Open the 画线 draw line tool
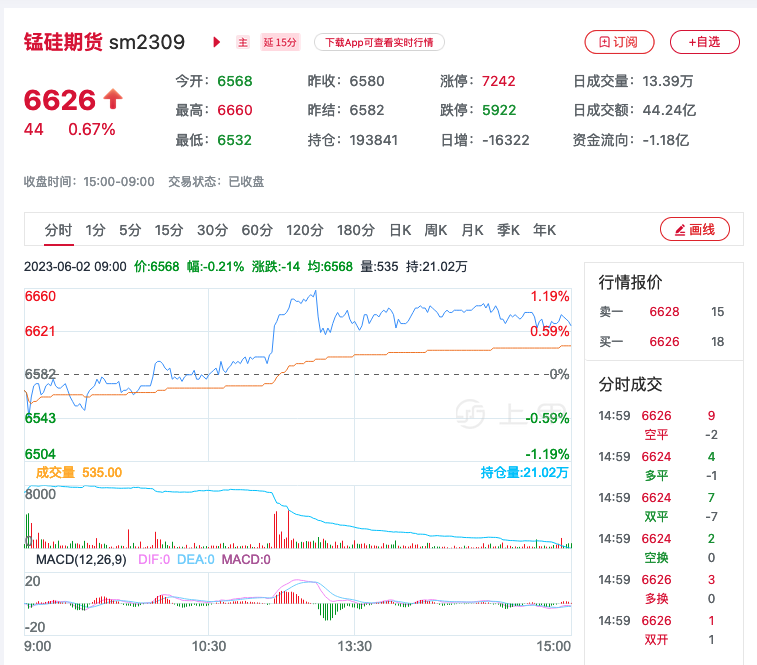Screen dimensions: 757x665 tap(695, 229)
